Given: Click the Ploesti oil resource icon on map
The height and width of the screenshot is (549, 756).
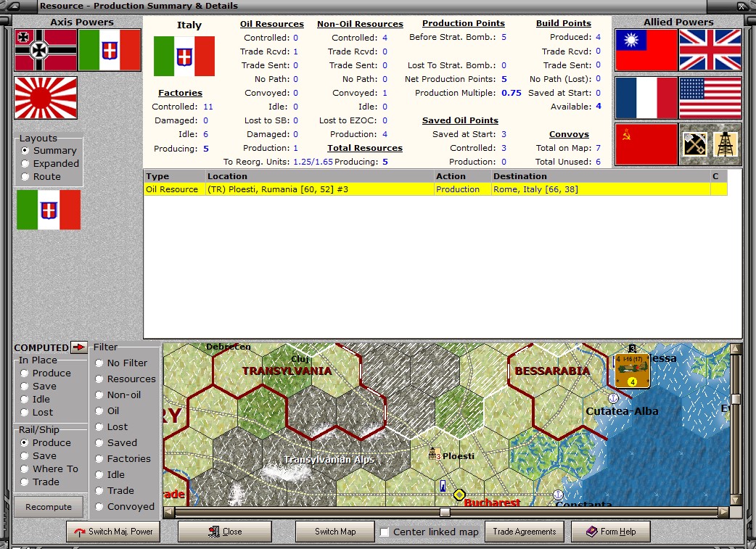Looking at the screenshot, I should pos(434,454).
